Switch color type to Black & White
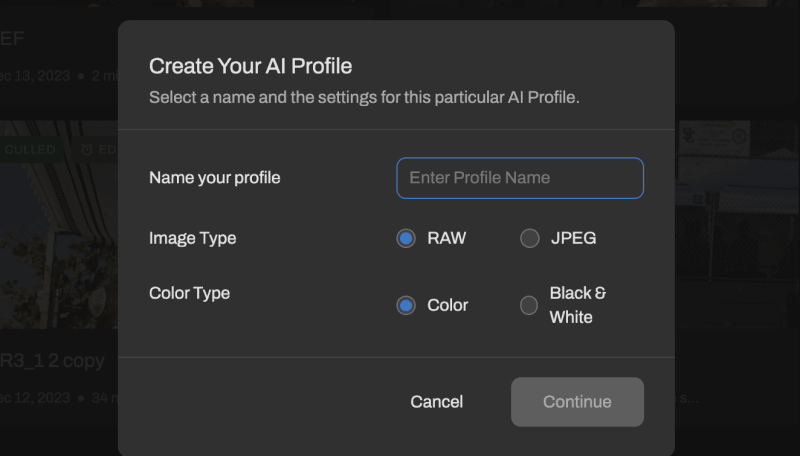Screen dimensions: 800x456 [530, 305]
